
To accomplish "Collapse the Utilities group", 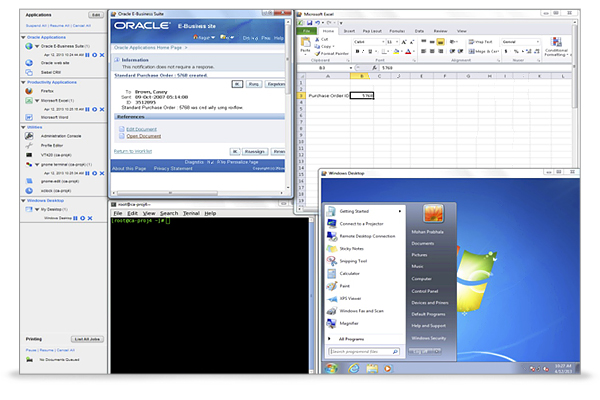I will pos(23,127).
